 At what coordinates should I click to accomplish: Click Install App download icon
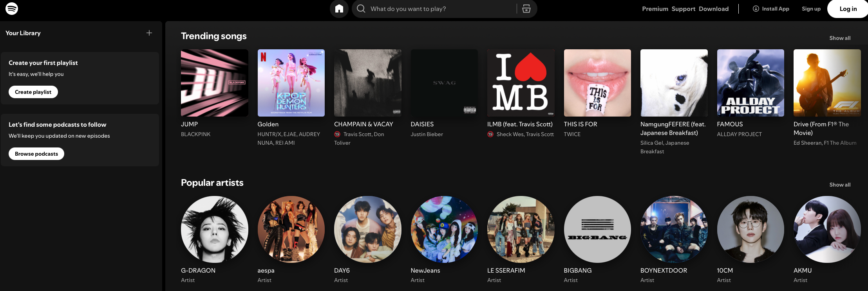click(x=756, y=9)
